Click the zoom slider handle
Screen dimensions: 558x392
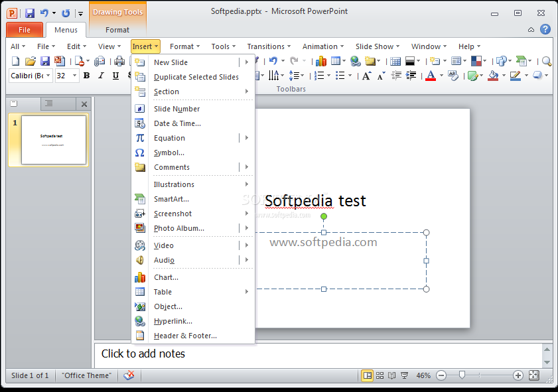pyautogui.click(x=462, y=375)
